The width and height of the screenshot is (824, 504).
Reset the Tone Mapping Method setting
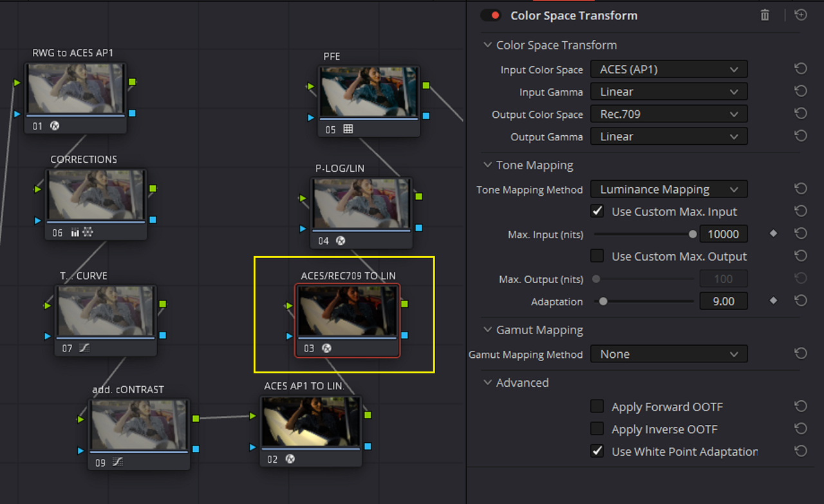pyautogui.click(x=801, y=189)
